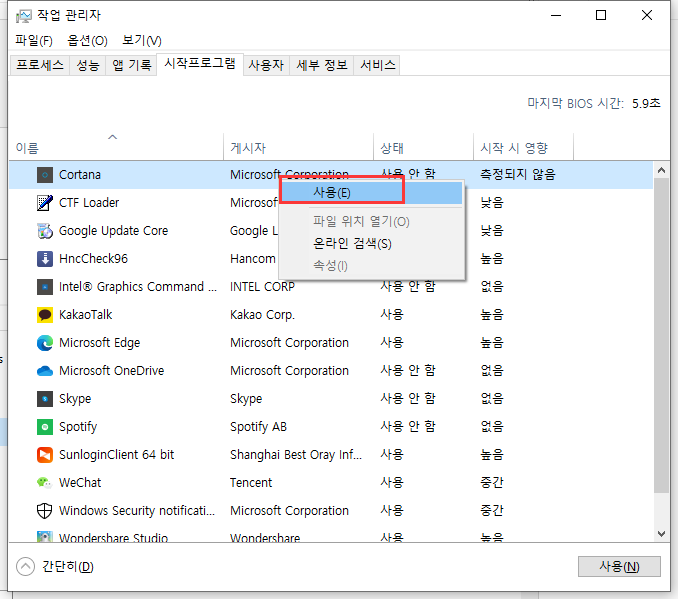Click the Skype icon

[x=45, y=399]
